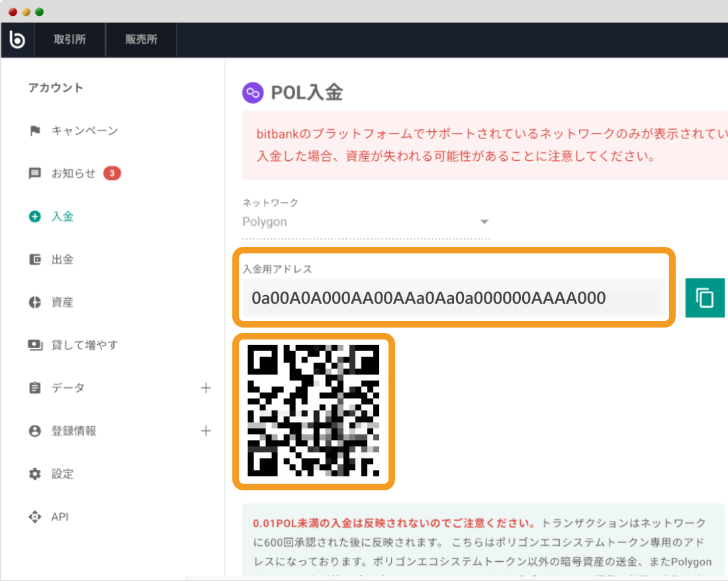Click the yellow minimize window button
Image resolution: width=728 pixels, height=581 pixels.
(x=26, y=12)
